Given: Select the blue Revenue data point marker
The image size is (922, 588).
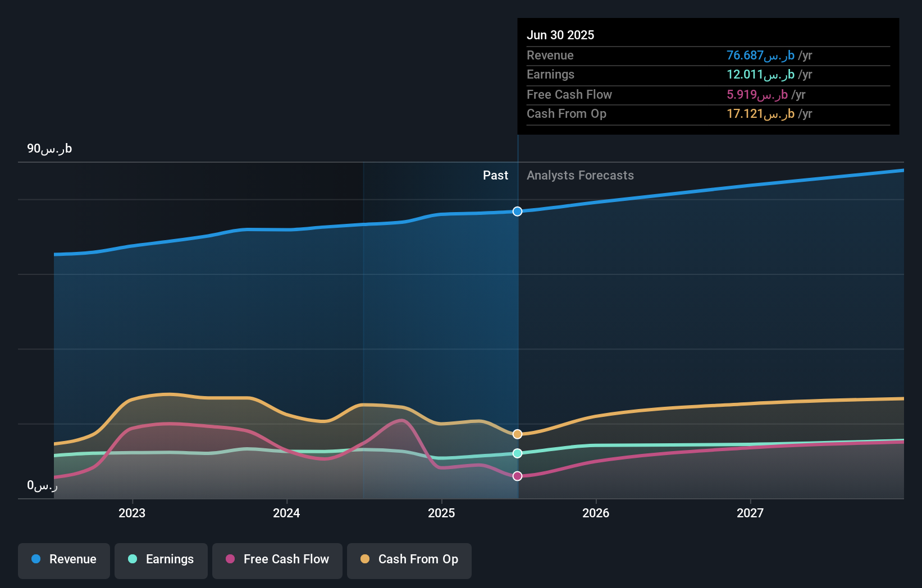Looking at the screenshot, I should (x=517, y=212).
